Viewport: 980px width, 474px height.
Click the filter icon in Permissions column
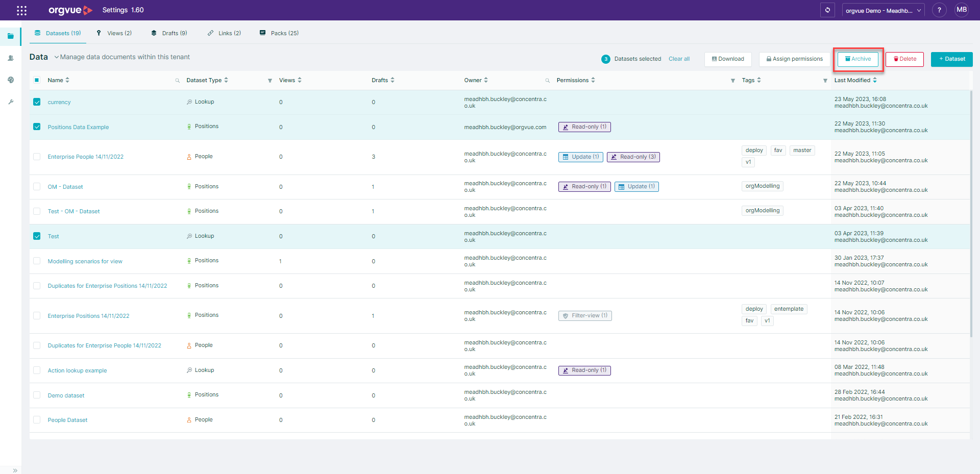(x=733, y=81)
